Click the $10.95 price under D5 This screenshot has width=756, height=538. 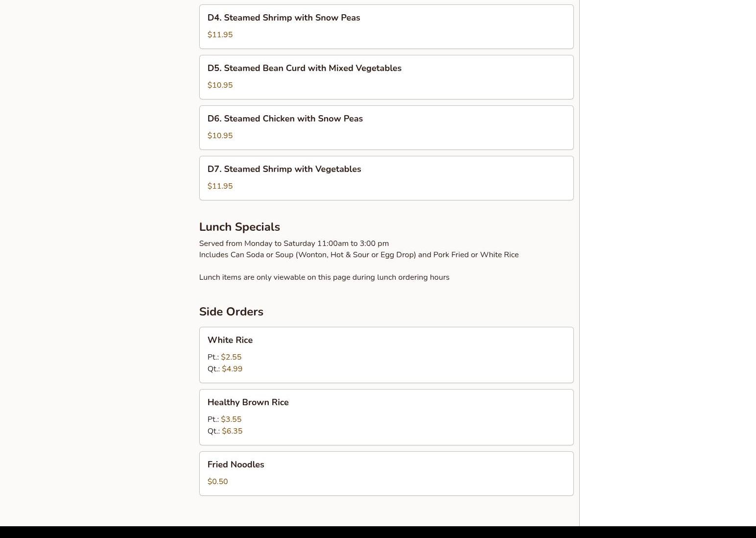point(220,85)
